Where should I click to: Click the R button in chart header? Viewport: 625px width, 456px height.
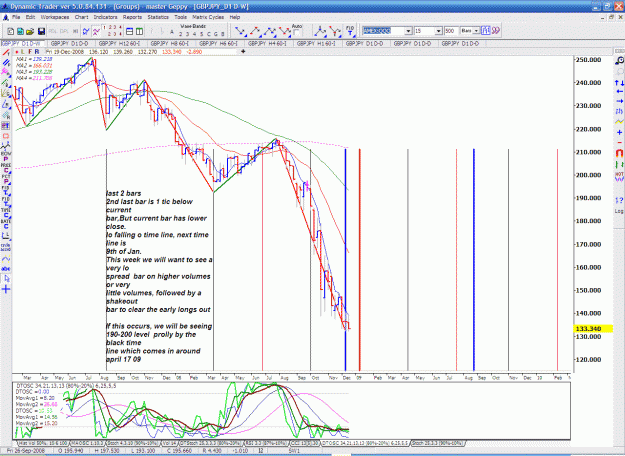pyautogui.click(x=37, y=52)
